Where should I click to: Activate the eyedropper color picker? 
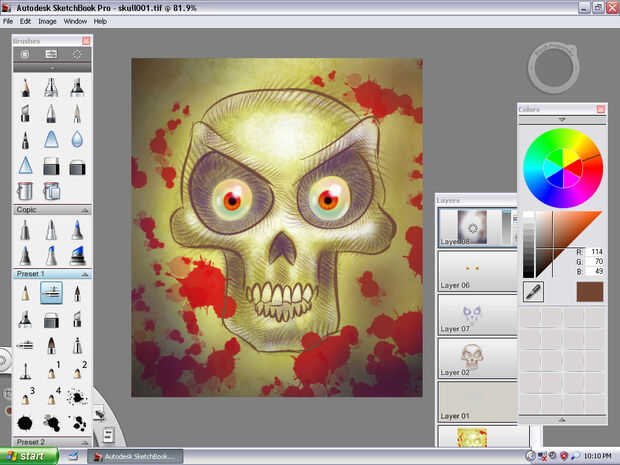click(533, 291)
